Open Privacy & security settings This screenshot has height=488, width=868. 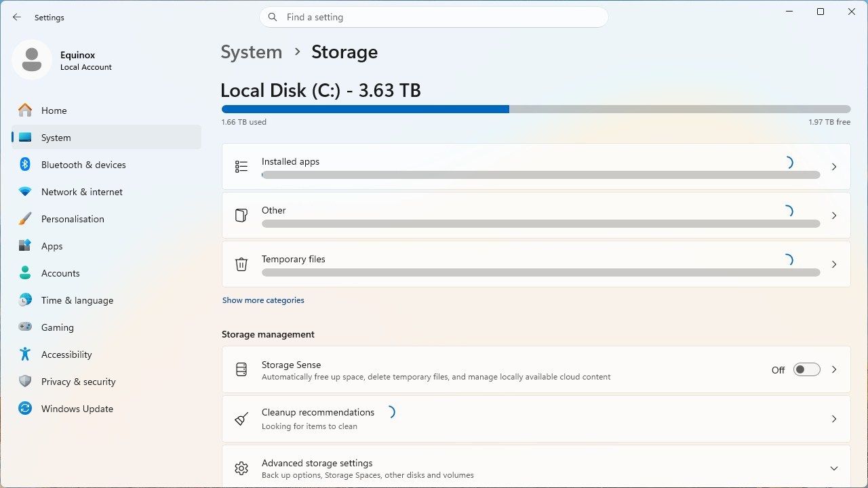(x=106, y=382)
